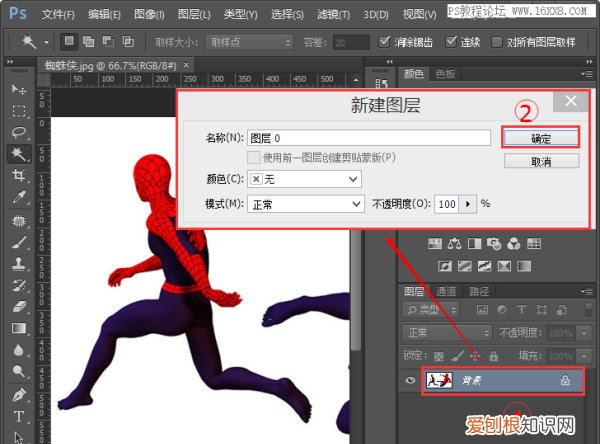Switch to the 色板 swatches tab
The image size is (600, 444).
coord(445,74)
